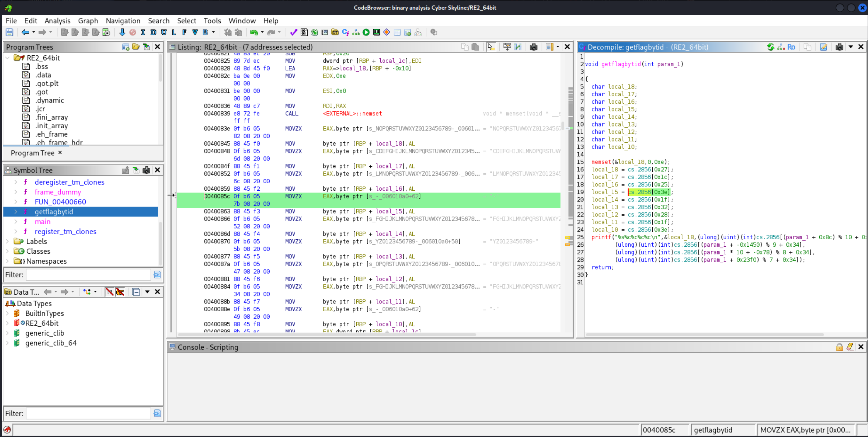Undo the last action with green arrow
This screenshot has width=868, height=437.
(254, 32)
